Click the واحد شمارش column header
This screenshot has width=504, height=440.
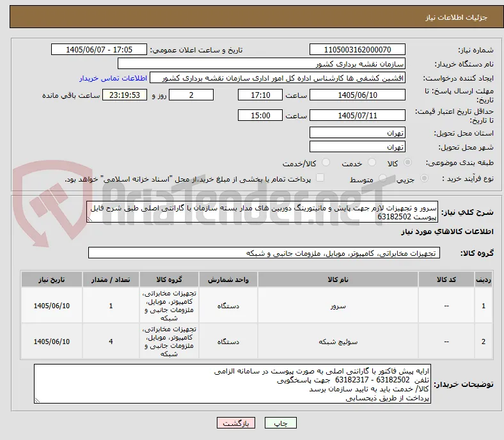(x=228, y=279)
